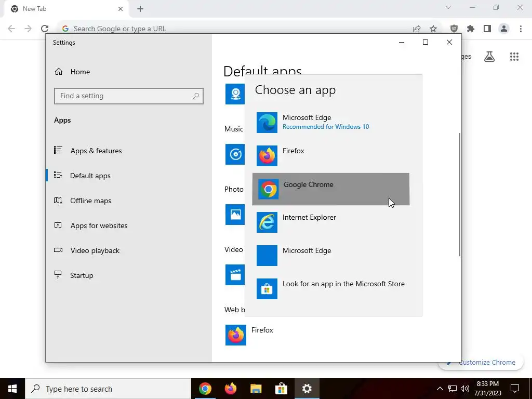The height and width of the screenshot is (399, 532).
Task: Choose the Microsoft Edge entry with blank icon
Action: coord(331,256)
